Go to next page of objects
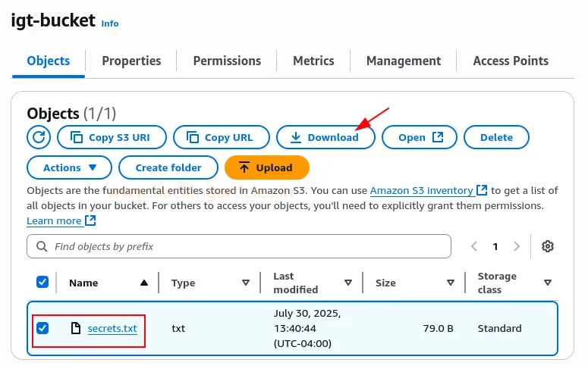This screenshot has height=369, width=588. click(517, 246)
